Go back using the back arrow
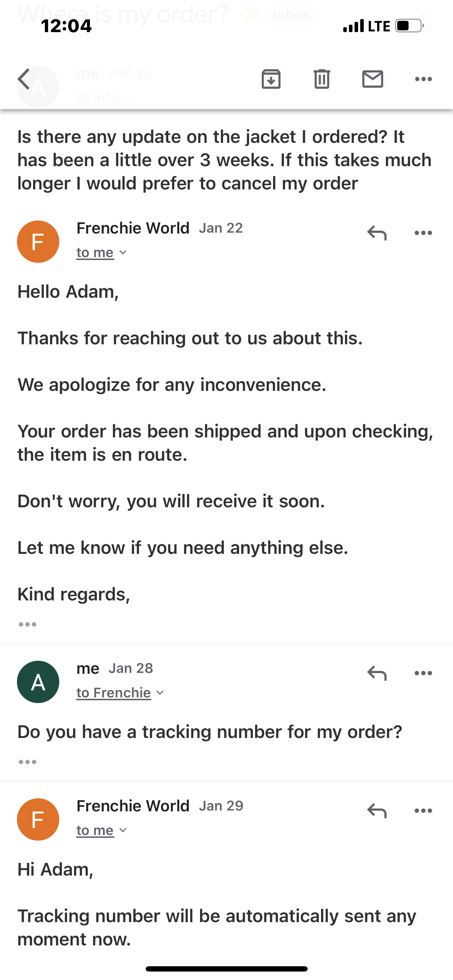 click(x=24, y=79)
